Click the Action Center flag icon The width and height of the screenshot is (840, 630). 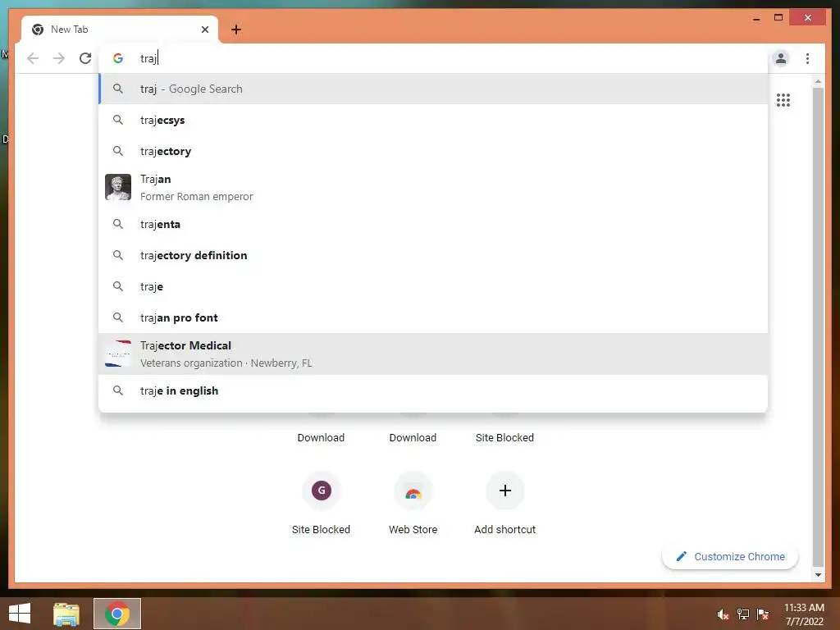[x=763, y=614]
